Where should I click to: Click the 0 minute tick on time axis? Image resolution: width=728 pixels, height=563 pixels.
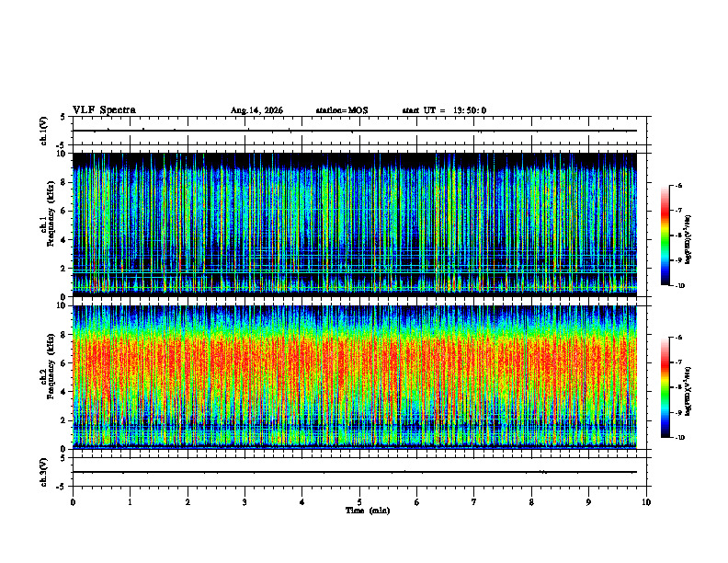[73, 502]
